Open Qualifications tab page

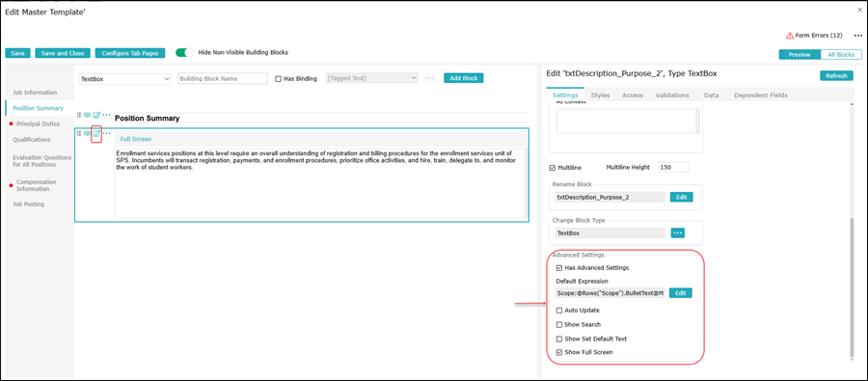coord(32,140)
